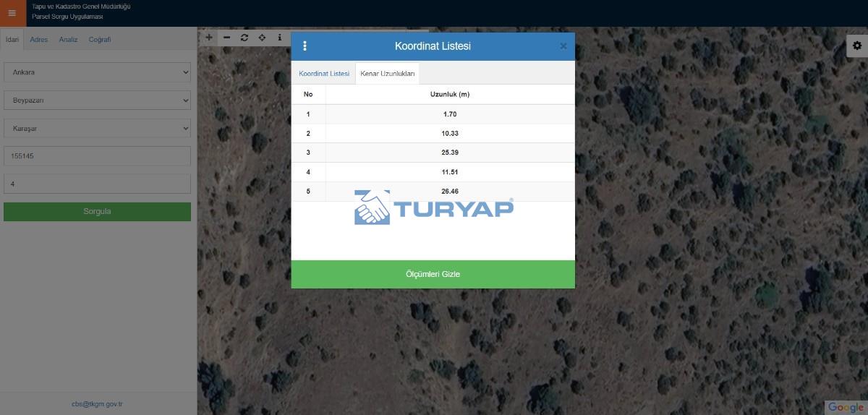Select the Coğrafi tab
This screenshot has width=868, height=415.
(x=100, y=40)
